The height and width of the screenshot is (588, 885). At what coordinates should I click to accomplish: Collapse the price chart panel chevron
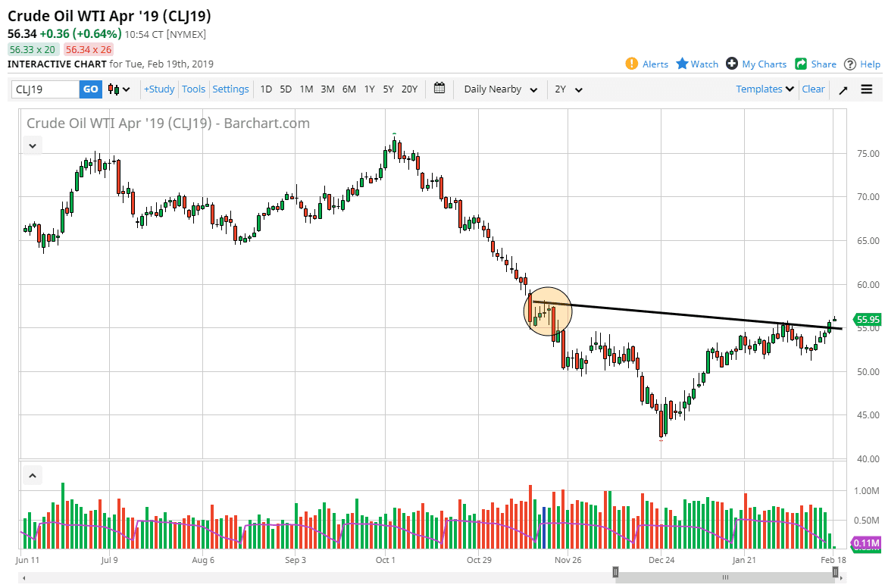32,145
